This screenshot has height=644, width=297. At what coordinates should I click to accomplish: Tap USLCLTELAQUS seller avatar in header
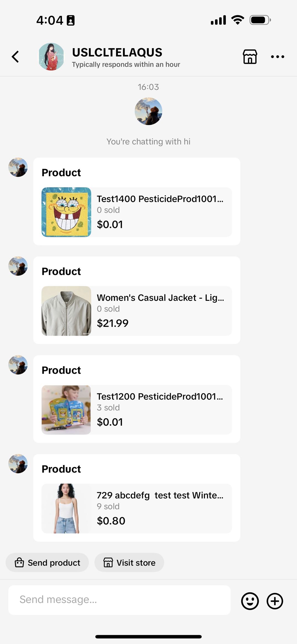pos(51,57)
